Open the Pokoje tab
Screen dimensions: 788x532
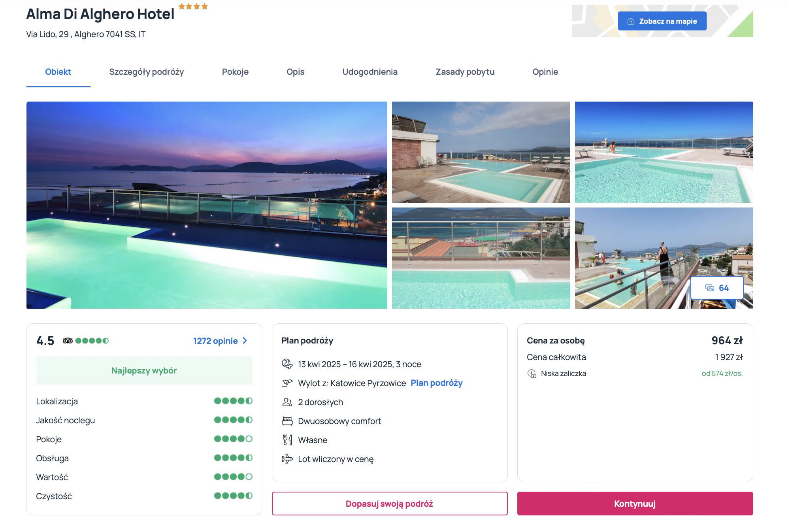(235, 72)
